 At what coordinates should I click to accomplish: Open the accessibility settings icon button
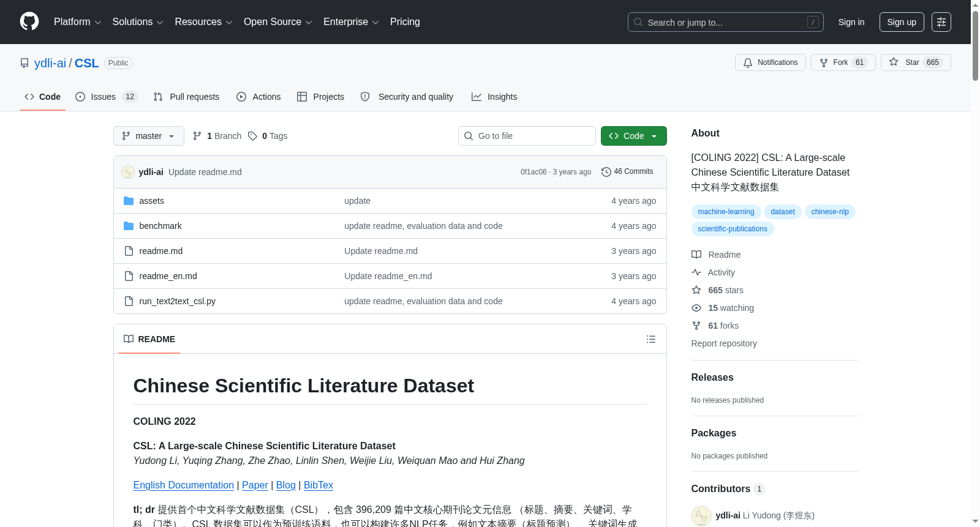click(941, 22)
